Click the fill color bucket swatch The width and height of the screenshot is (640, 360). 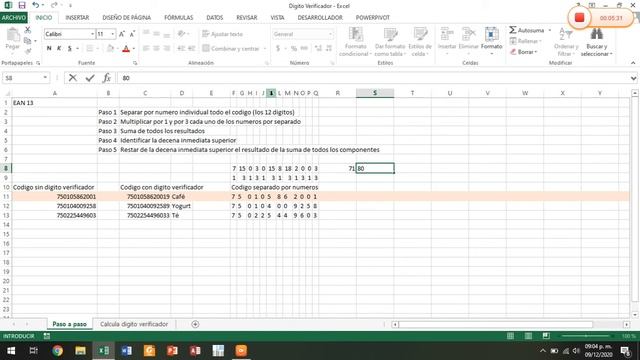110,49
